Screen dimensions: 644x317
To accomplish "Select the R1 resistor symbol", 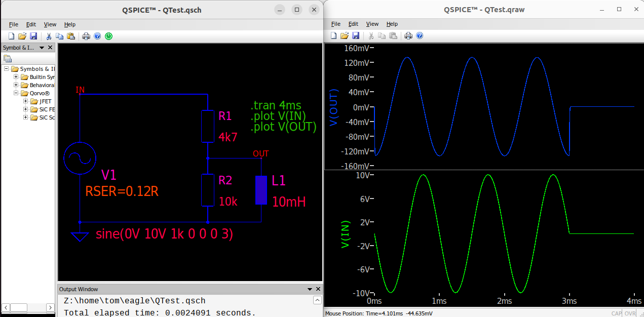I will pos(208,127).
